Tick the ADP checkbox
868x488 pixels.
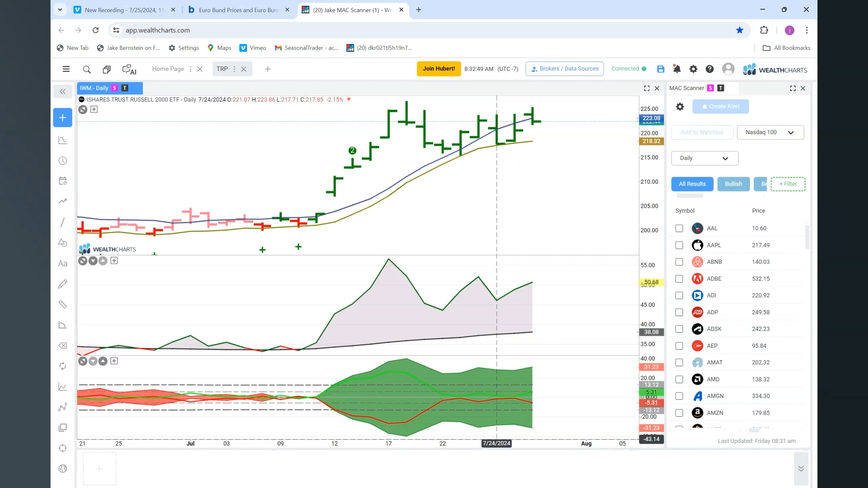pyautogui.click(x=679, y=312)
